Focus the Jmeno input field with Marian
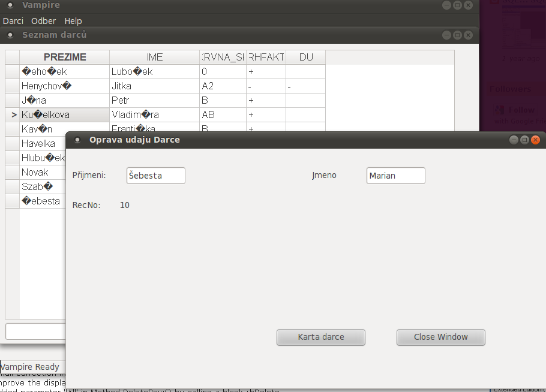Image resolution: width=546 pixels, height=392 pixels. pyautogui.click(x=395, y=175)
